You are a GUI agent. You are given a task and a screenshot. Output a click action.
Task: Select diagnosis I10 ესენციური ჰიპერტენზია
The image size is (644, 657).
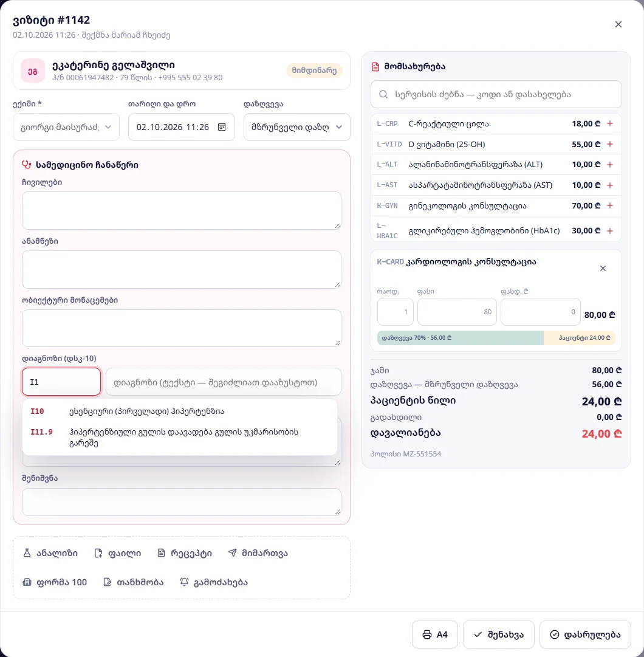180,411
